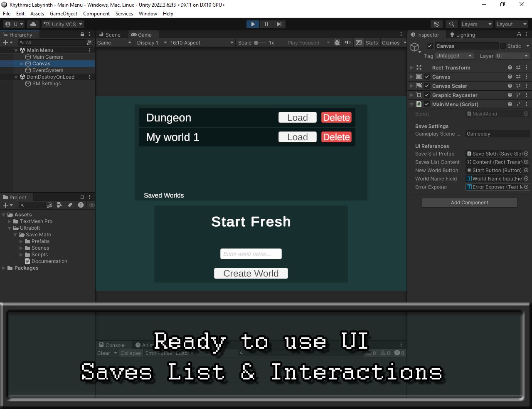Switch to the Lighting tab

463,35
